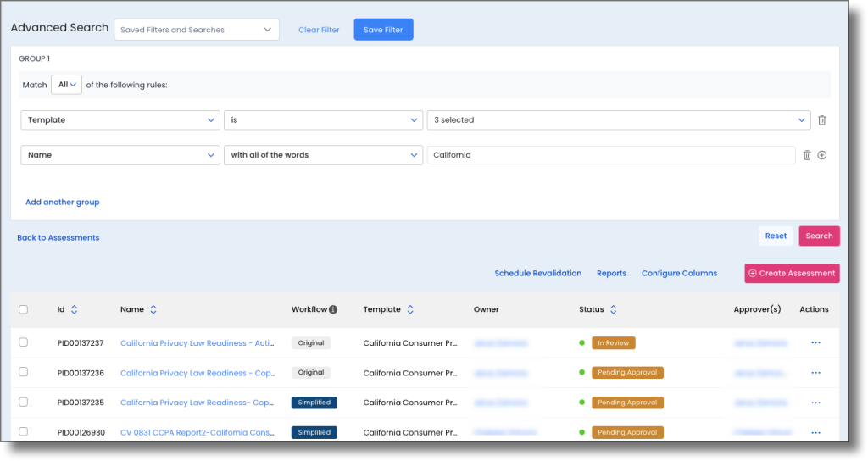The width and height of the screenshot is (868, 461).
Task: Tick the select-all checkbox in table header
Action: 23,309
